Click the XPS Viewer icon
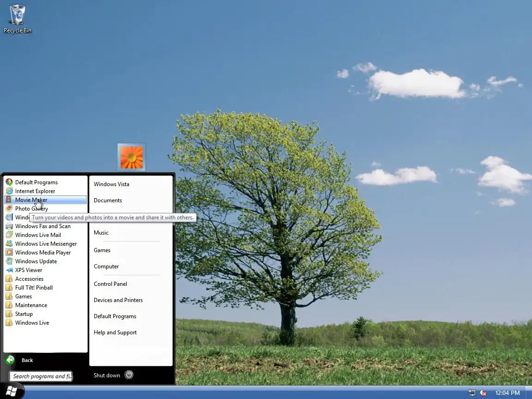The width and height of the screenshot is (532, 399). [9, 270]
